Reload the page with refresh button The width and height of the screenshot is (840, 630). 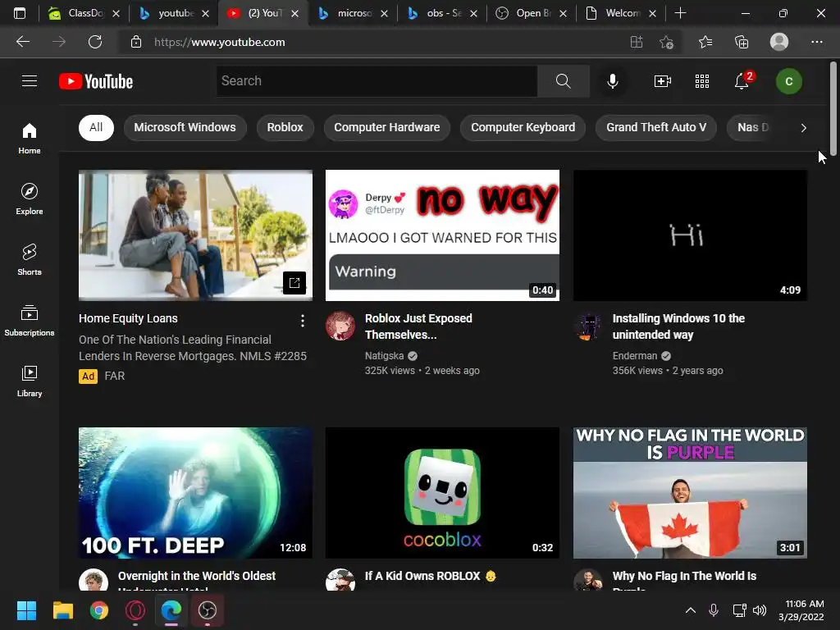(x=95, y=42)
